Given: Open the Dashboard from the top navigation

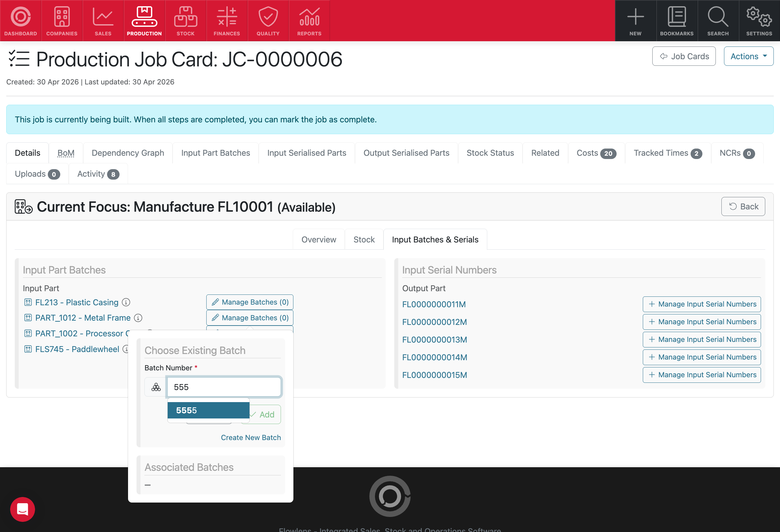Looking at the screenshot, I should 21,21.
